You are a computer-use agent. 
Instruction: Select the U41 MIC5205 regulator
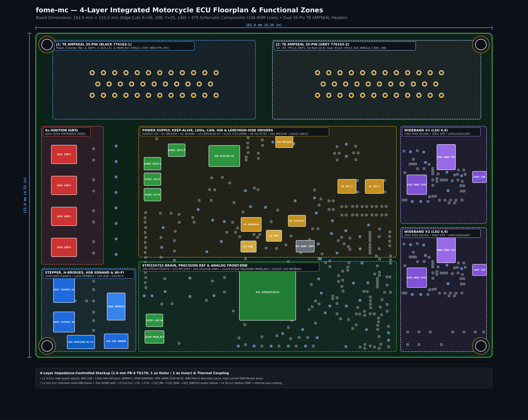[x=284, y=142]
